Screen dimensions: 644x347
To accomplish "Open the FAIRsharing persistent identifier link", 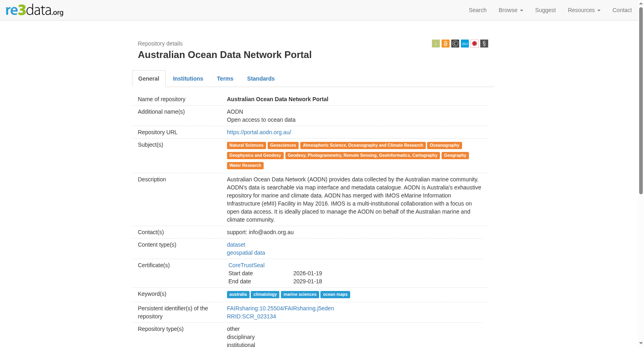I will (x=281, y=308).
